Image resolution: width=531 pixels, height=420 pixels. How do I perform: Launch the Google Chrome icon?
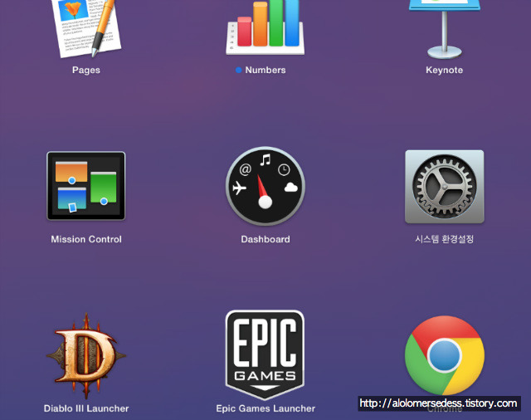click(445, 355)
